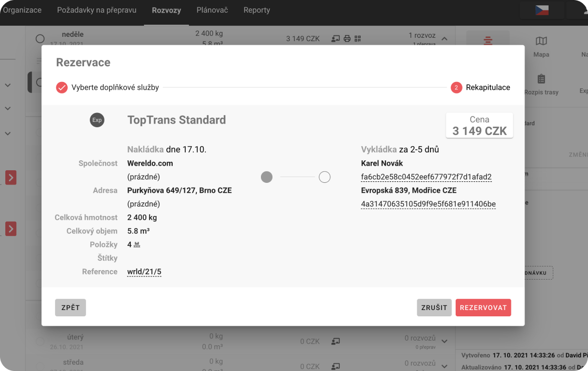Go to Plánovač tab

click(212, 10)
